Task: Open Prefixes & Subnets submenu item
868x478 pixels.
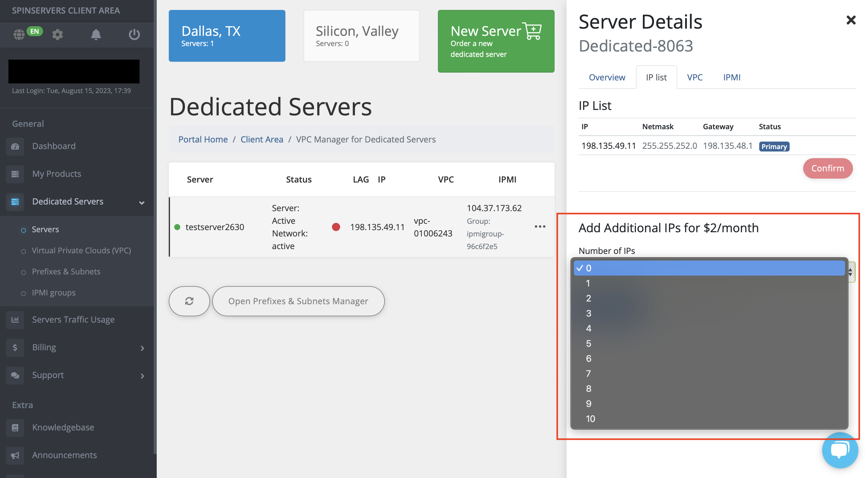Action: (66, 272)
